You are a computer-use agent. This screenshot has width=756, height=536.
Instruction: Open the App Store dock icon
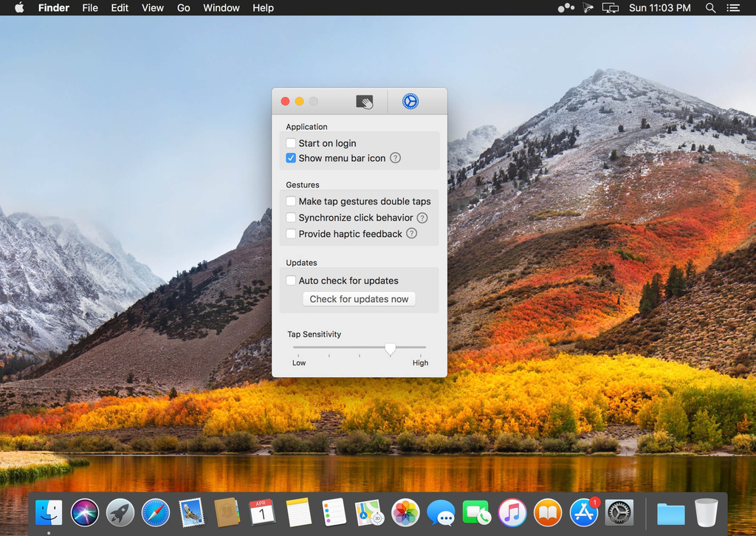coord(583,512)
